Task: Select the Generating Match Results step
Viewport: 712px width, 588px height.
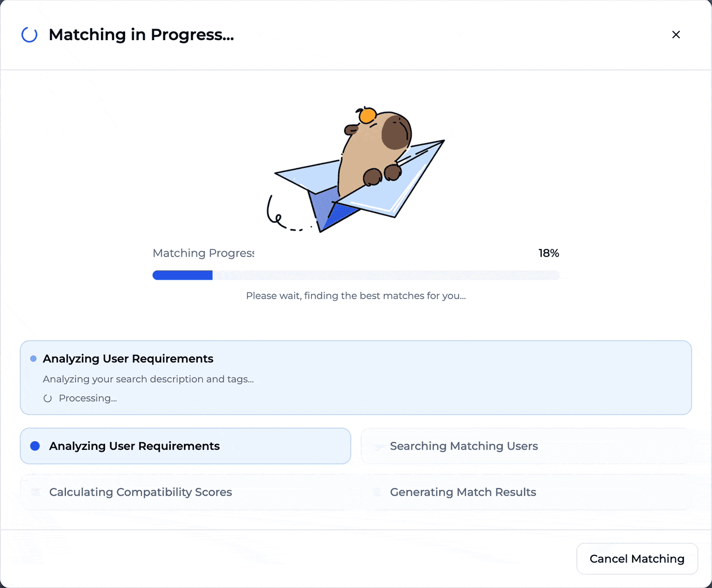Action: [x=526, y=492]
